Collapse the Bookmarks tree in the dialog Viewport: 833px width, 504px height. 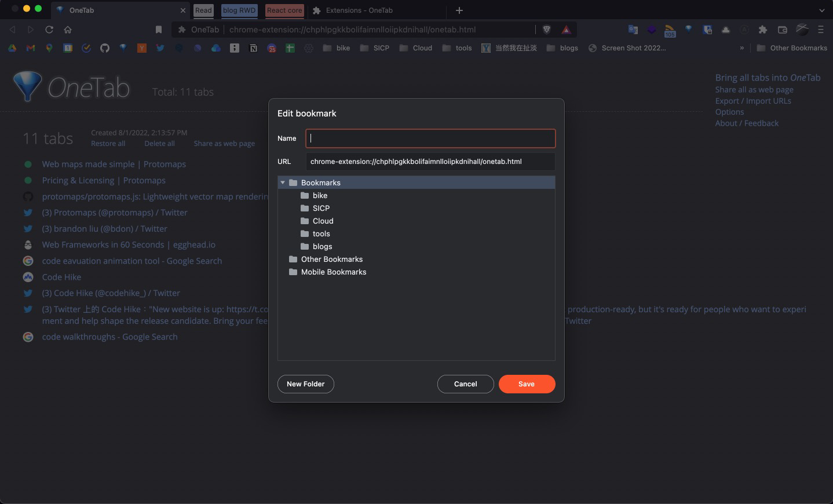point(283,182)
